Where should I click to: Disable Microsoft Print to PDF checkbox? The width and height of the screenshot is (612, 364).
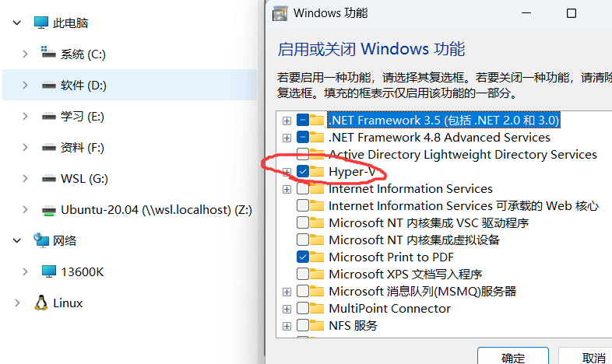click(x=303, y=257)
